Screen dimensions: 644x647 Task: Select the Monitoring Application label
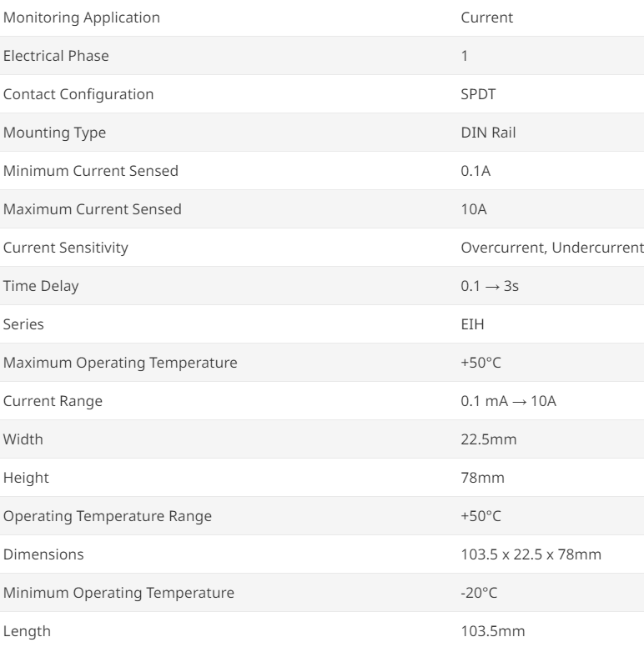(x=81, y=18)
